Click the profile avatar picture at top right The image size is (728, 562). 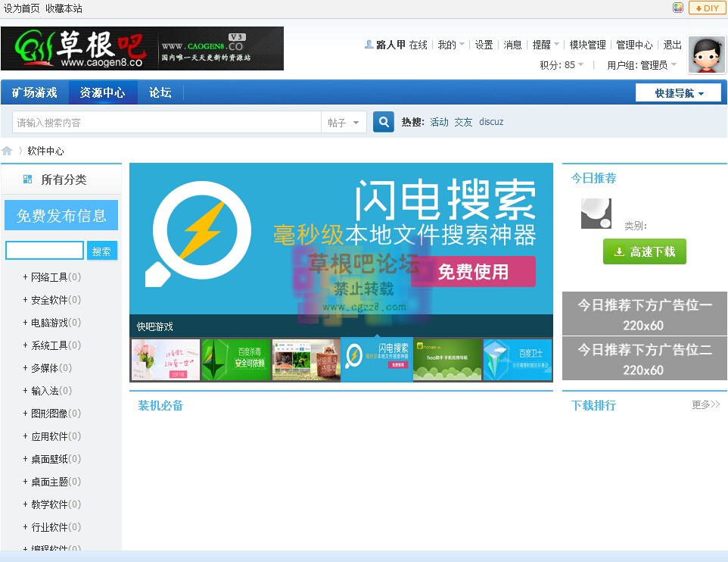point(706,55)
